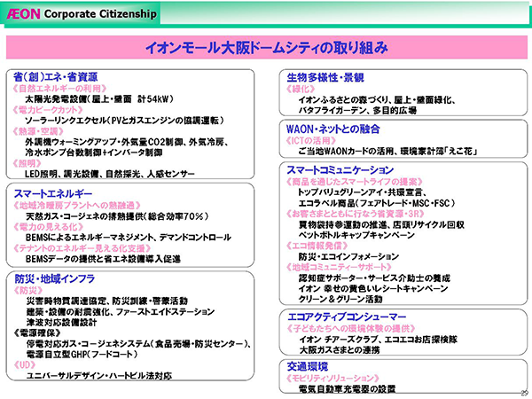Select the line '津波対応設備設計'
This screenshot has width=532, height=399.
[62, 323]
